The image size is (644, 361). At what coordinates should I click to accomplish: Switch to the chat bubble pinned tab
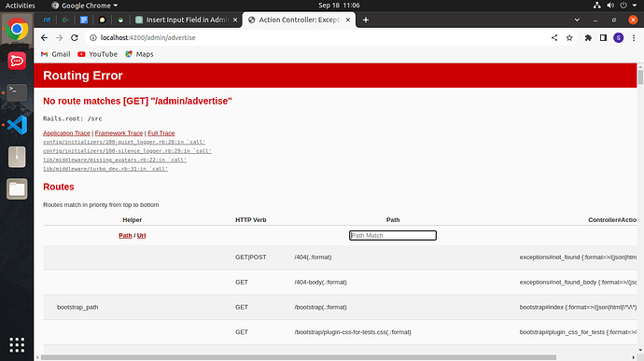coord(102,20)
